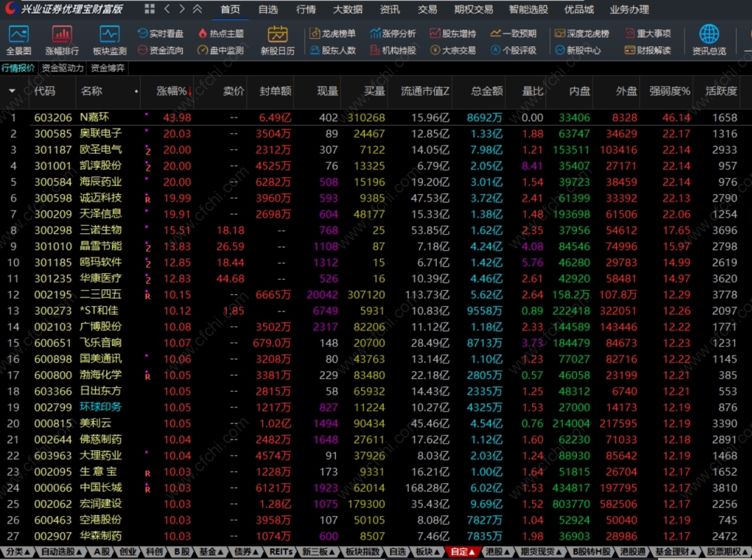The image size is (752, 560).
Task: Open the 大数据 menu
Action: click(348, 10)
